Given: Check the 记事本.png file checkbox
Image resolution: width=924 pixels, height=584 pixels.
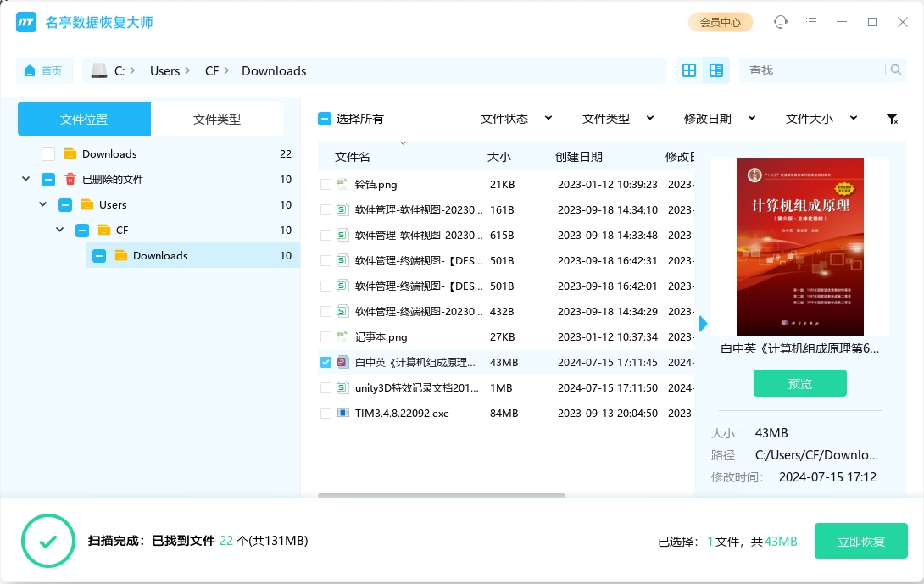Looking at the screenshot, I should pyautogui.click(x=326, y=337).
